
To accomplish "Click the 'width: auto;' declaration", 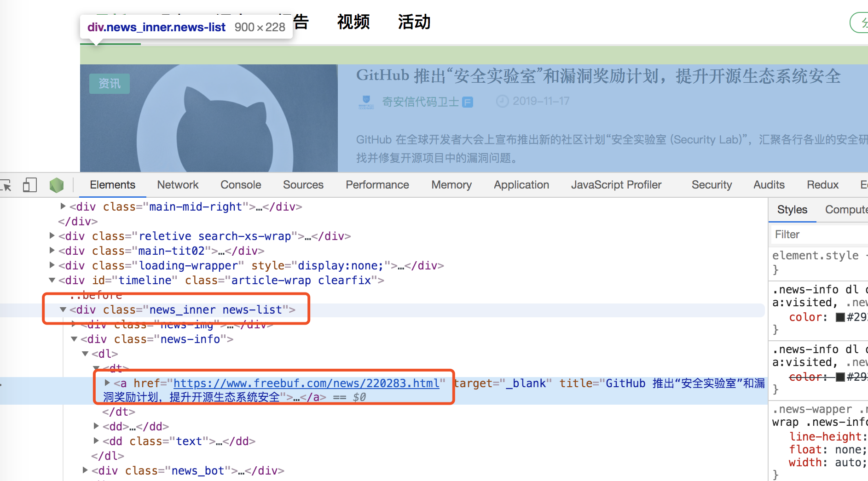I will click(x=828, y=462).
